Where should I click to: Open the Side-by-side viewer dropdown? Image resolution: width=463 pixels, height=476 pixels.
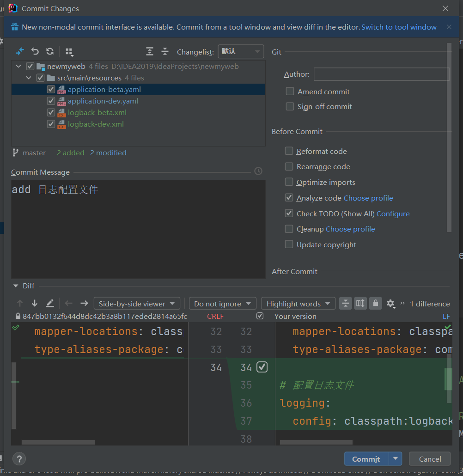[137, 304]
